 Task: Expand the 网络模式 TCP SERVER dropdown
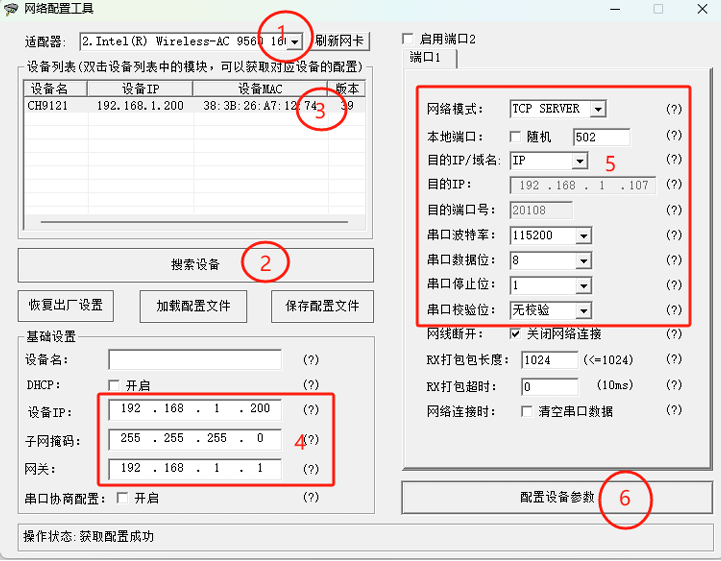click(x=597, y=109)
